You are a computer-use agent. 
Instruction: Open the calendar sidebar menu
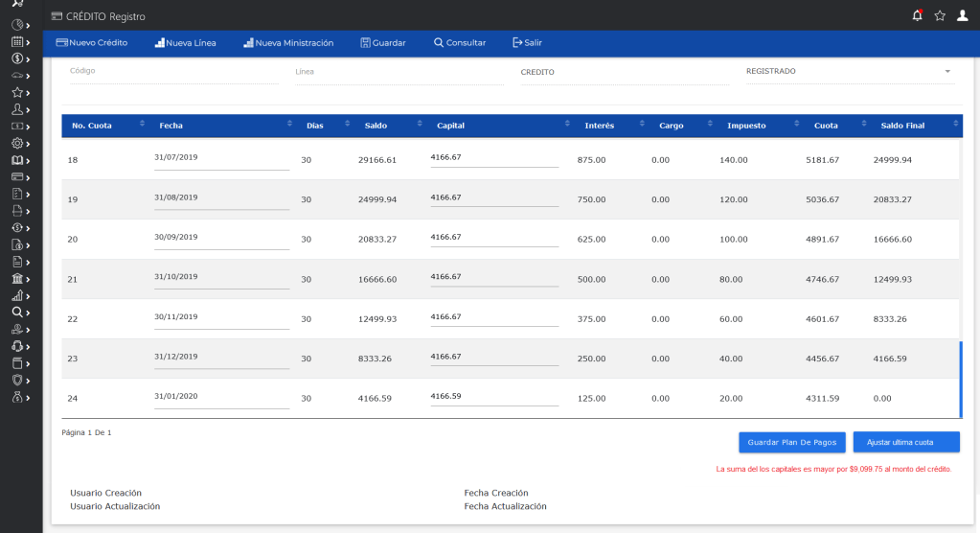tap(17, 42)
